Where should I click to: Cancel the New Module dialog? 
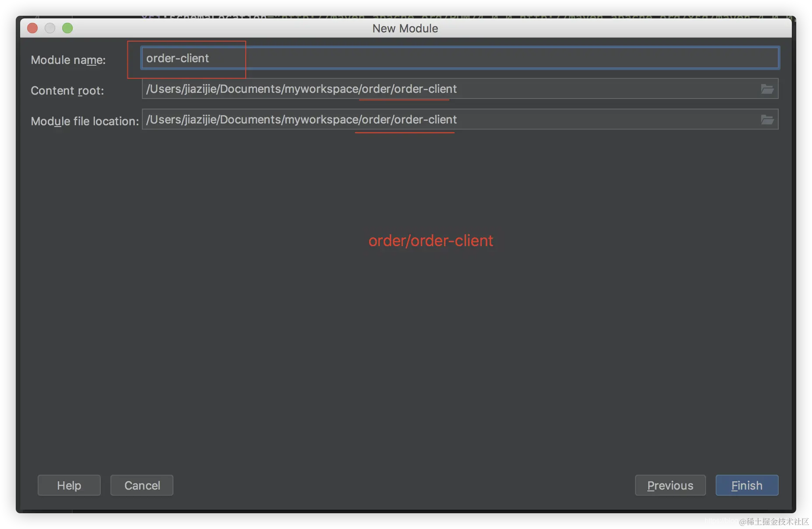click(142, 485)
